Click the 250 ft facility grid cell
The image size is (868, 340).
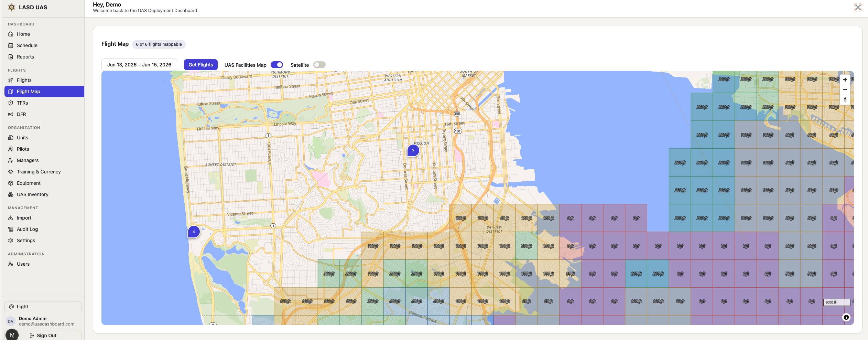tap(416, 274)
